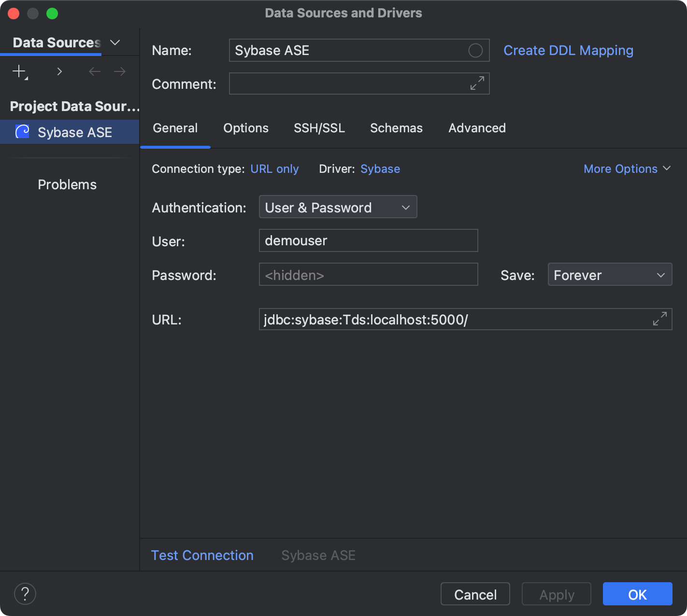Select the Problems section in sidebar

point(67,184)
